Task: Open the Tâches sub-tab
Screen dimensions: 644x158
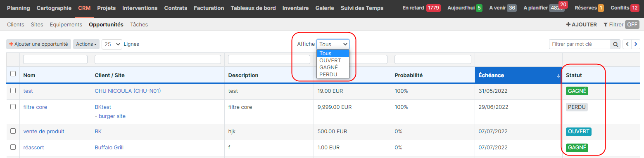Action: pyautogui.click(x=139, y=24)
